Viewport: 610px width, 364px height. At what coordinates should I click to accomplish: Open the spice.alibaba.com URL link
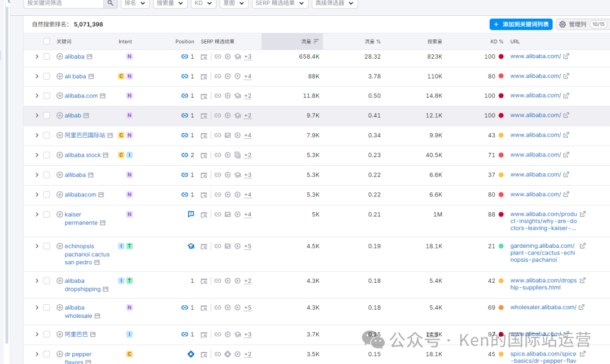tap(543, 357)
